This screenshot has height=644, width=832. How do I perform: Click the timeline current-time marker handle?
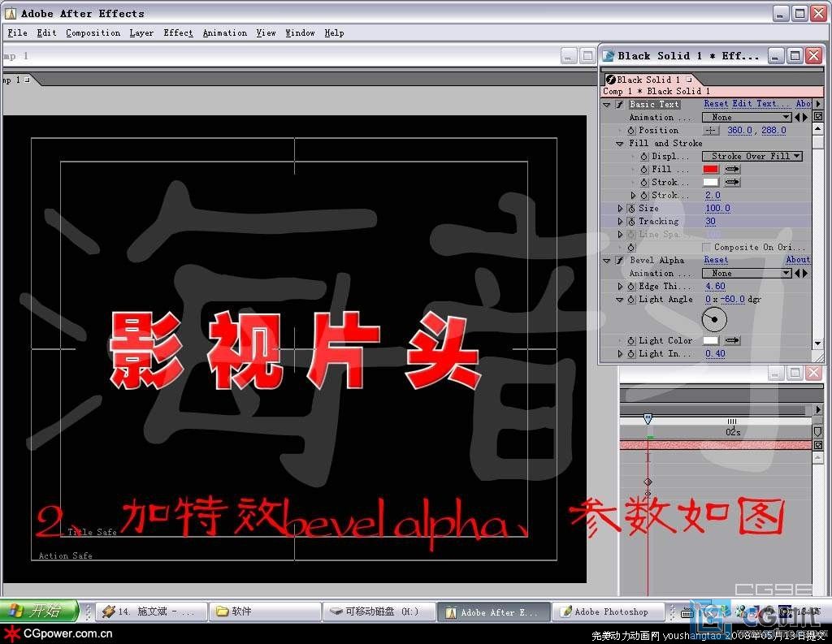tap(648, 419)
